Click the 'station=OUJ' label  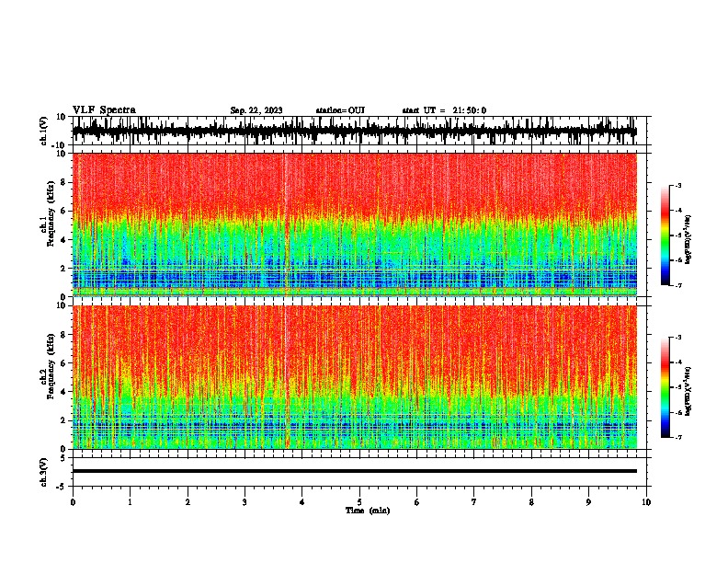340,110
